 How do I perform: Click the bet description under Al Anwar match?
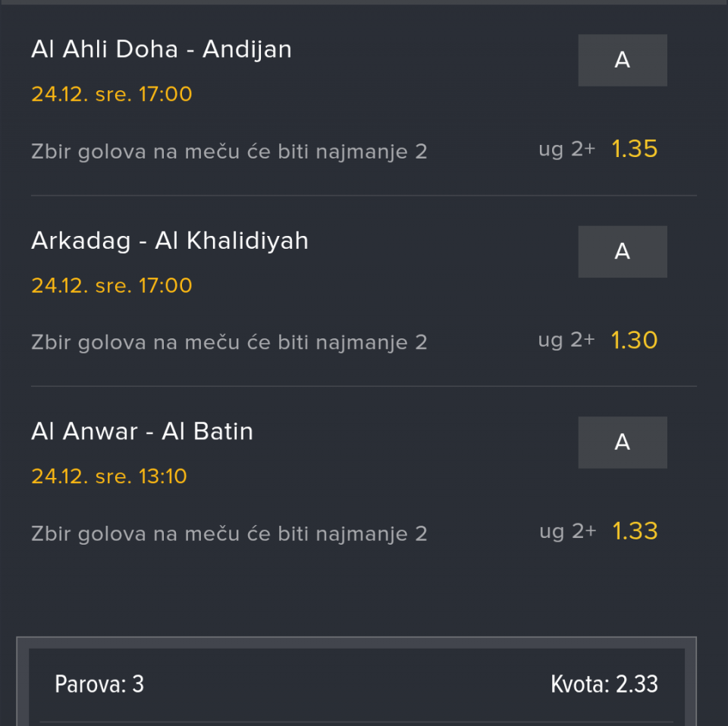[x=229, y=534]
